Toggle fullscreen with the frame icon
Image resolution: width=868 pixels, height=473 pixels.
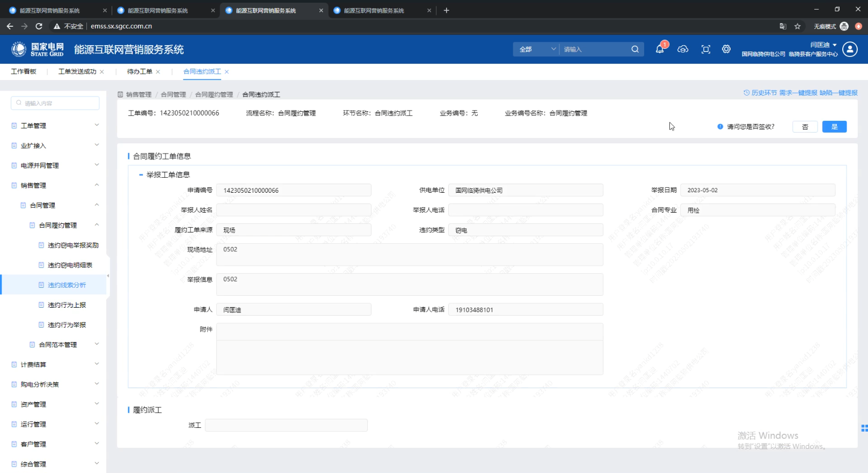click(706, 49)
